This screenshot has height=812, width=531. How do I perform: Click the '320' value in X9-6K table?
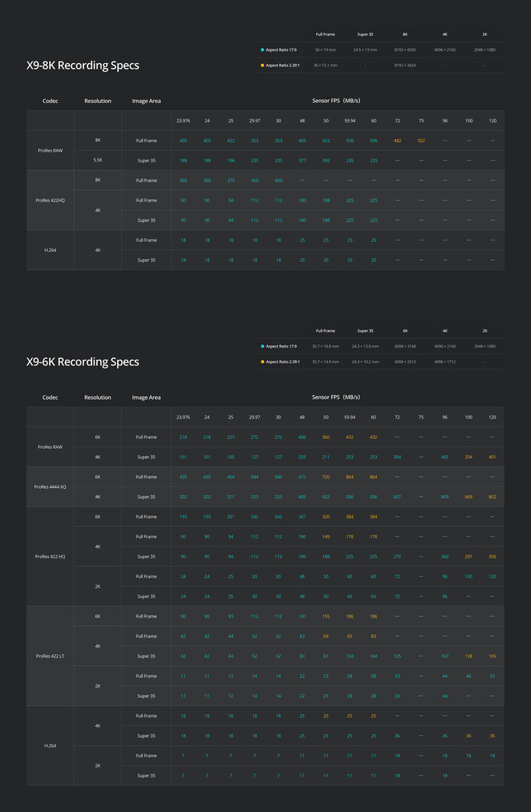(x=326, y=517)
